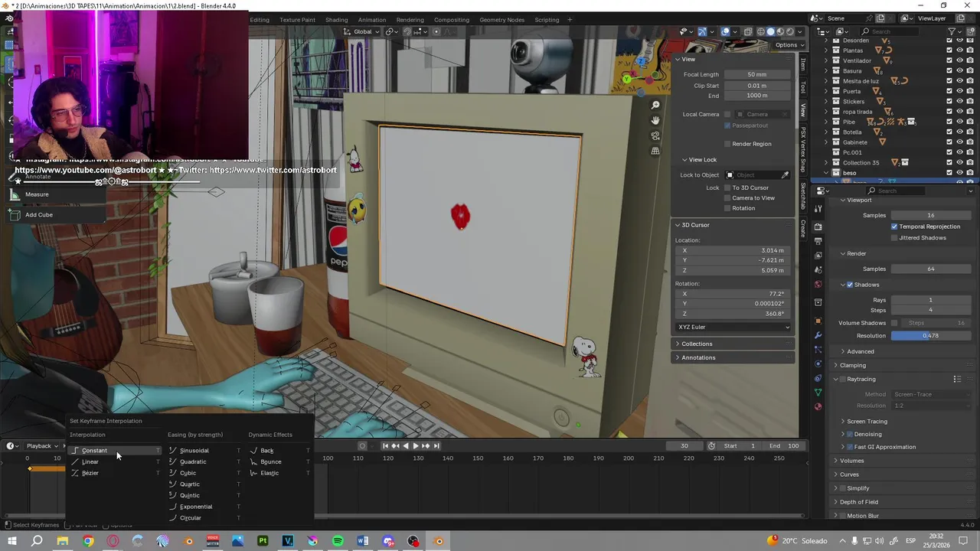
Task: Play the animation forward
Action: coord(416,446)
